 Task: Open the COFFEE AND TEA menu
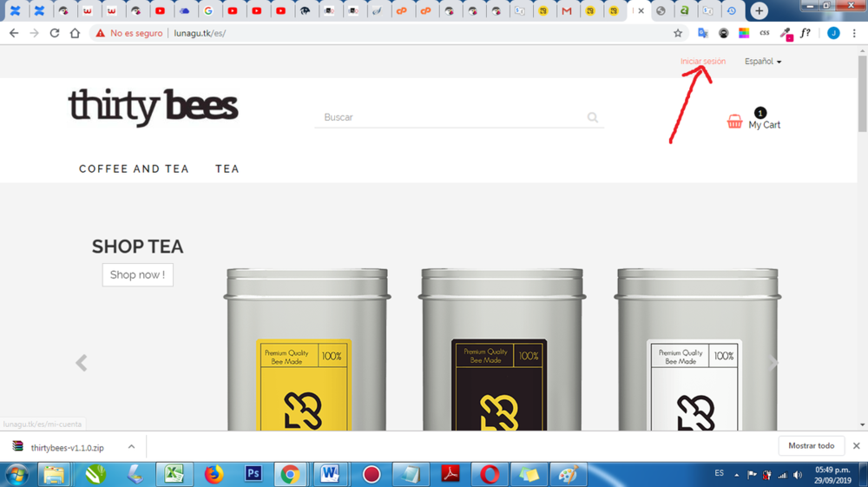(134, 169)
